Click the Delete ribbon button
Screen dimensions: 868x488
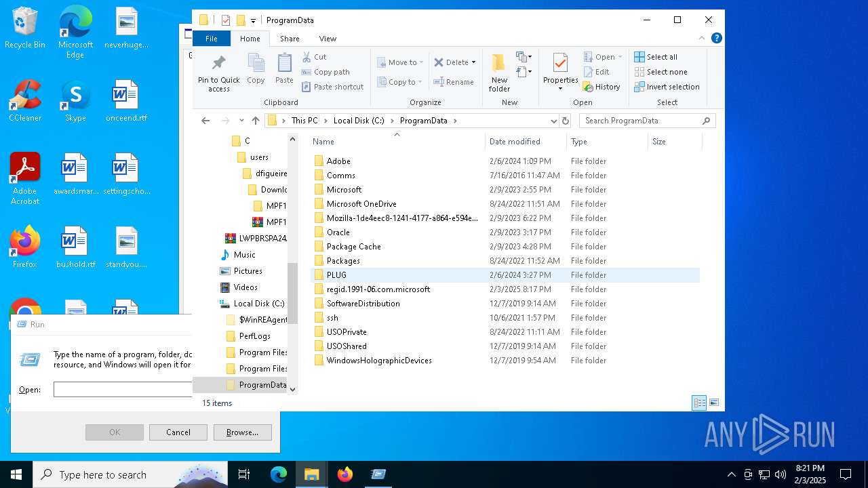[452, 62]
